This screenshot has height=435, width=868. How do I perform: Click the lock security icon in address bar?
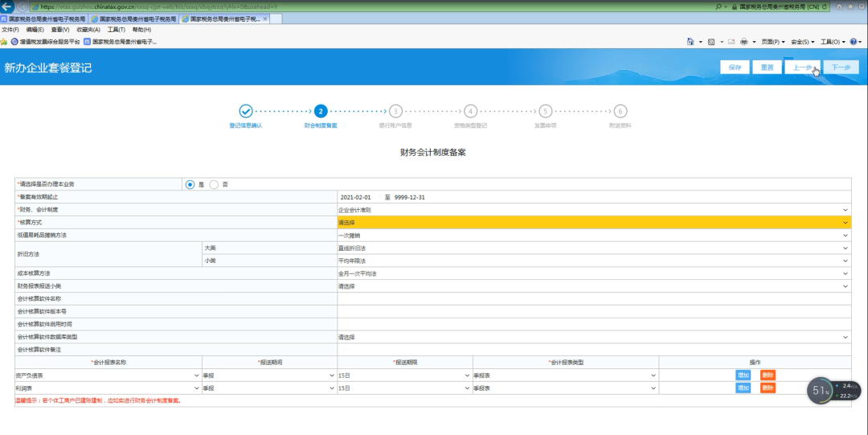(x=734, y=6)
